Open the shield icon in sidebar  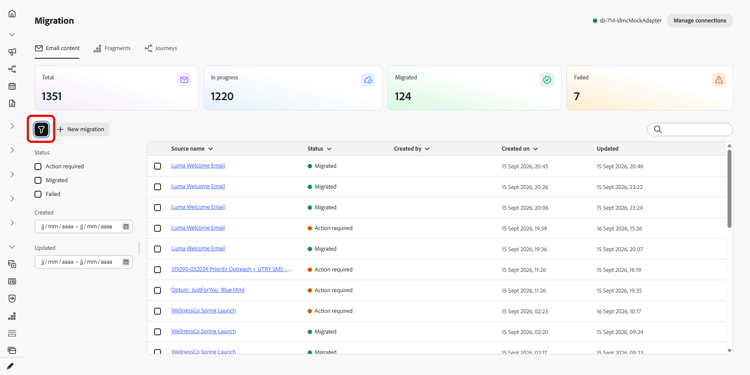coord(12,298)
